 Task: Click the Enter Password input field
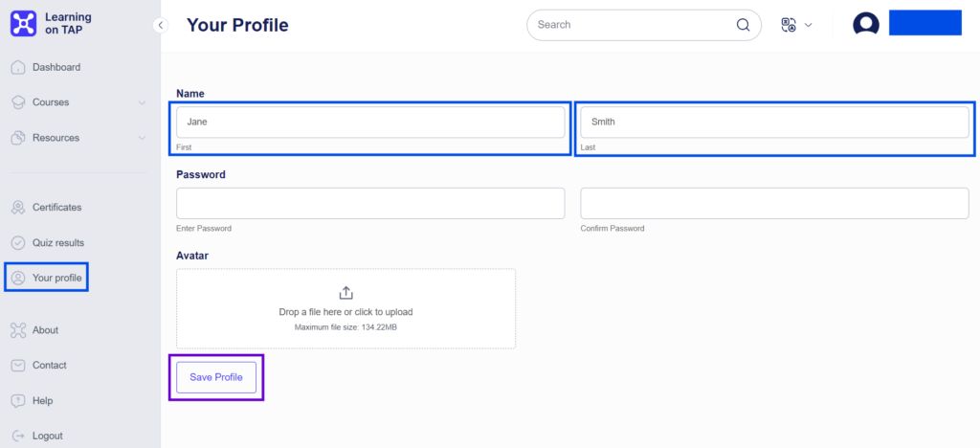(370, 203)
